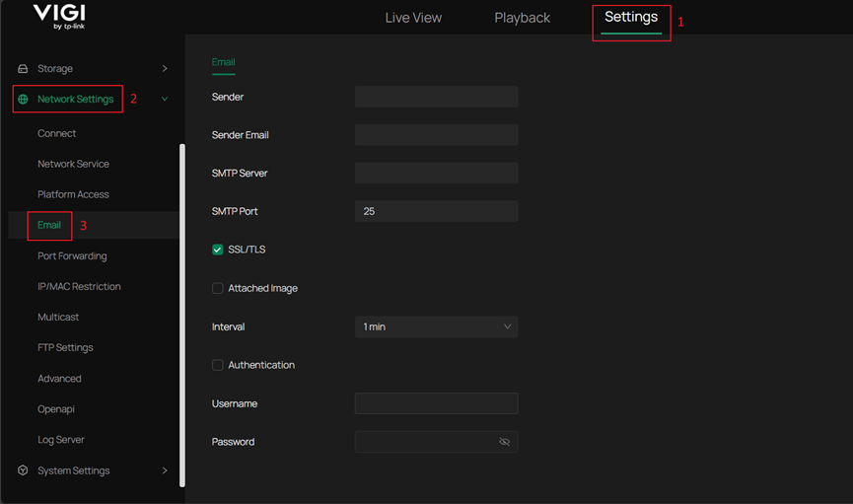Go to FTP Settings in sidebar

(65, 348)
